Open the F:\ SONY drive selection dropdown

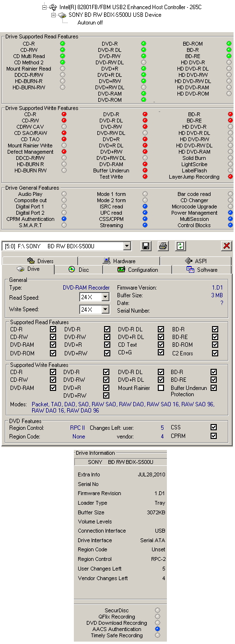click(x=127, y=246)
